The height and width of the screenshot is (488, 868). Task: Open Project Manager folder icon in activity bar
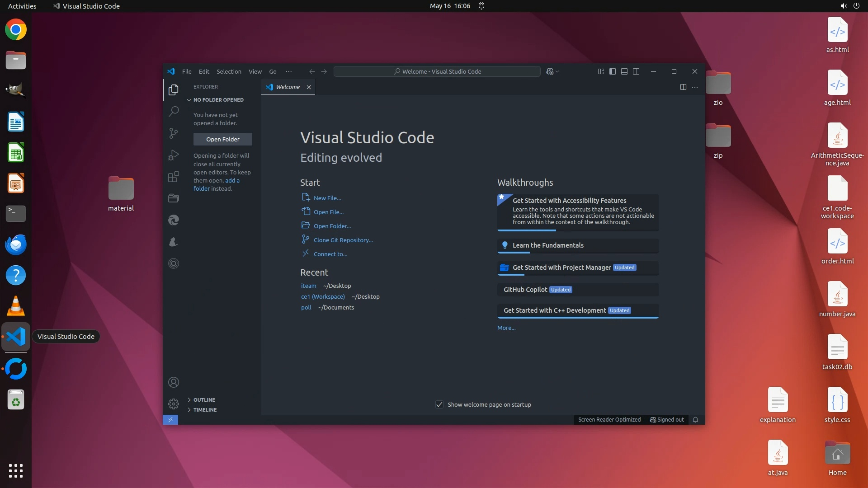tap(174, 198)
